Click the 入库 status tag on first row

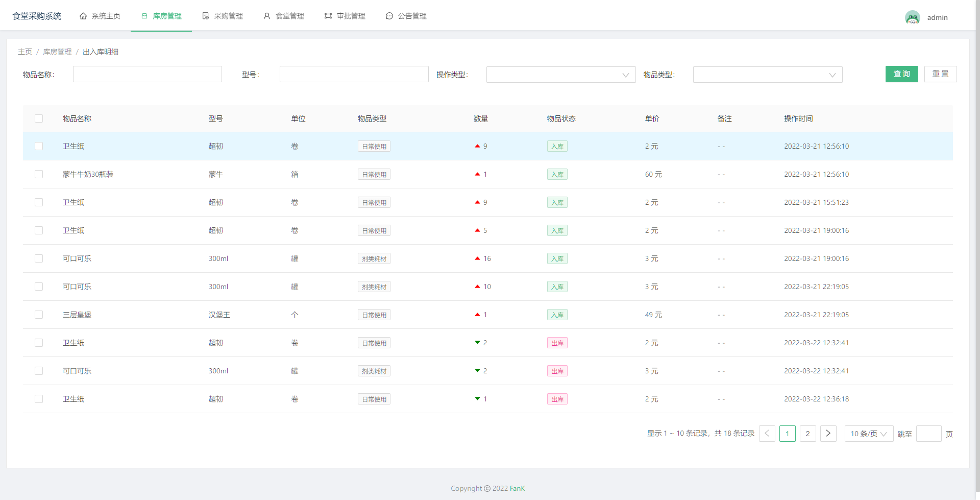[557, 146]
